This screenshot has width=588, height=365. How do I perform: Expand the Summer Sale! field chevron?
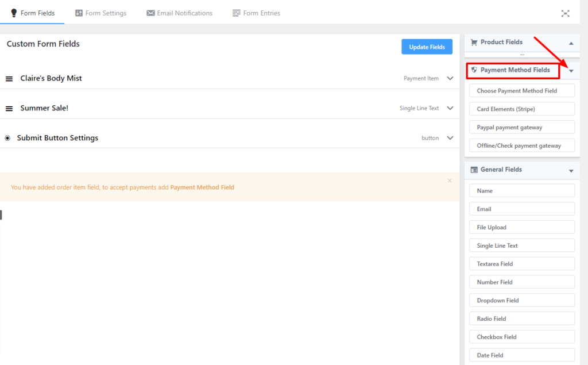point(450,108)
